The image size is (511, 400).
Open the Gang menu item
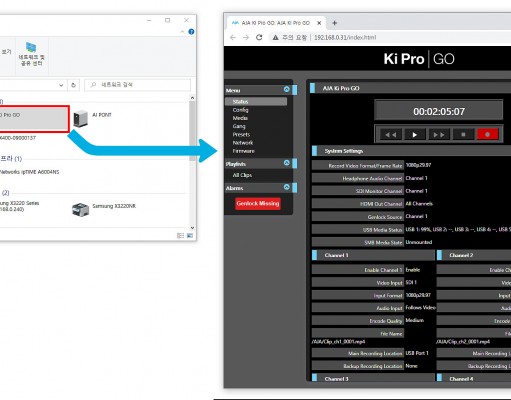click(239, 126)
